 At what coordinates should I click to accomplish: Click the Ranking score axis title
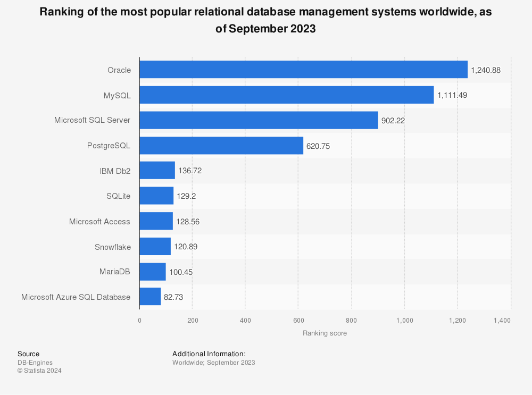pos(325,333)
